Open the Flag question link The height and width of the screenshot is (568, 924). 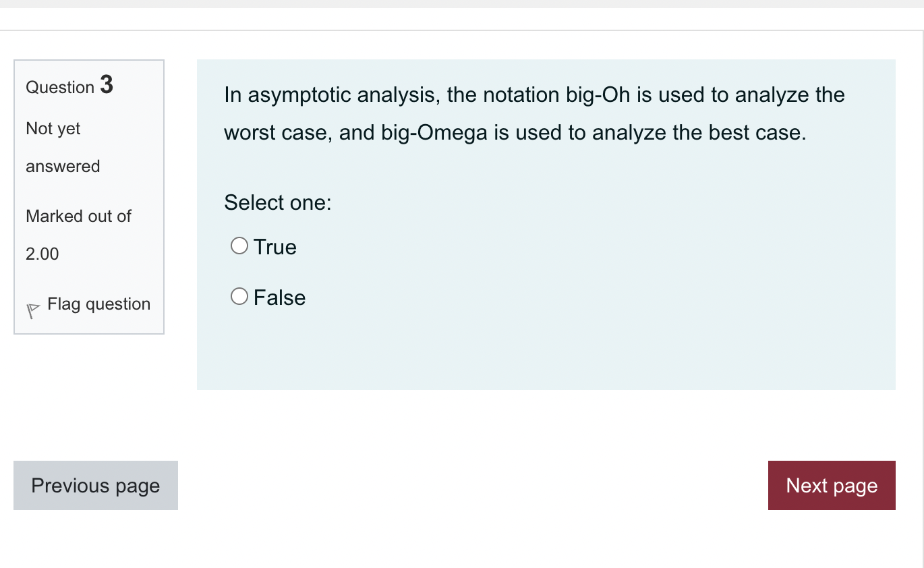click(x=98, y=304)
